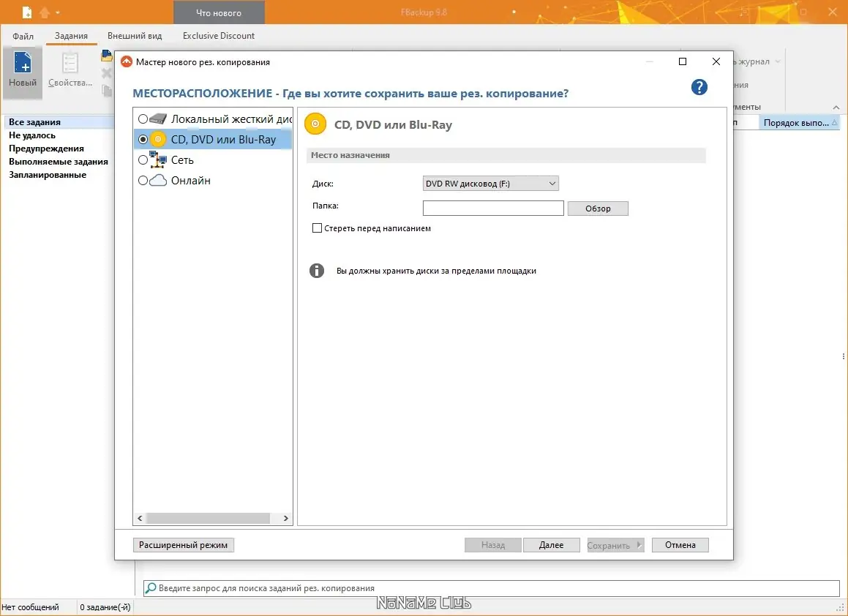
Task: Close the wizard dialog
Action: click(716, 61)
